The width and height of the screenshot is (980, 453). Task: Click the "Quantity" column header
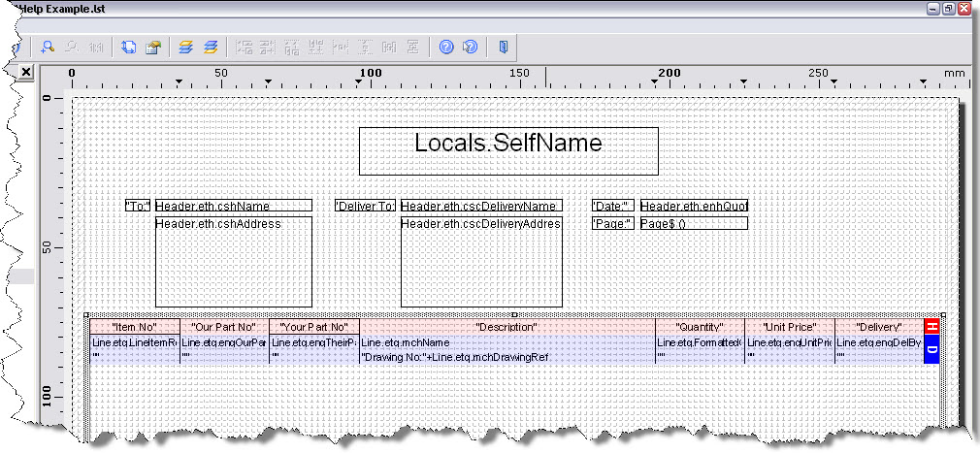click(x=700, y=327)
